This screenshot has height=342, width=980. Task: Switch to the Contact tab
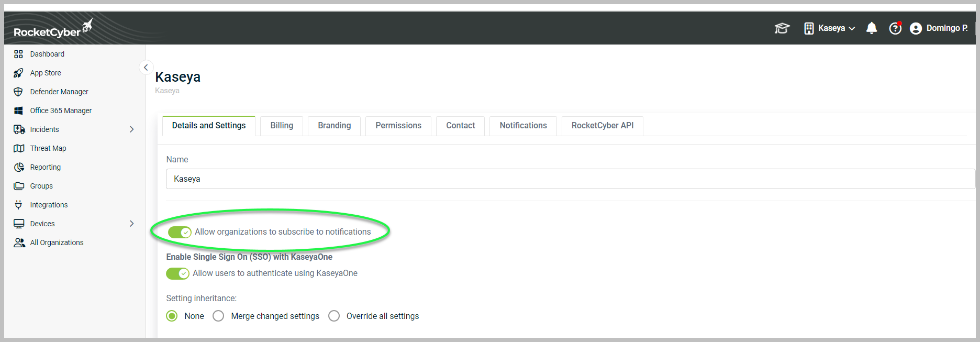[461, 126]
